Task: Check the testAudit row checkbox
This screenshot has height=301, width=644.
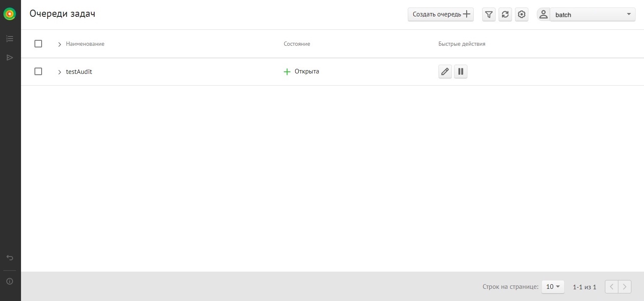Action: pyautogui.click(x=38, y=72)
